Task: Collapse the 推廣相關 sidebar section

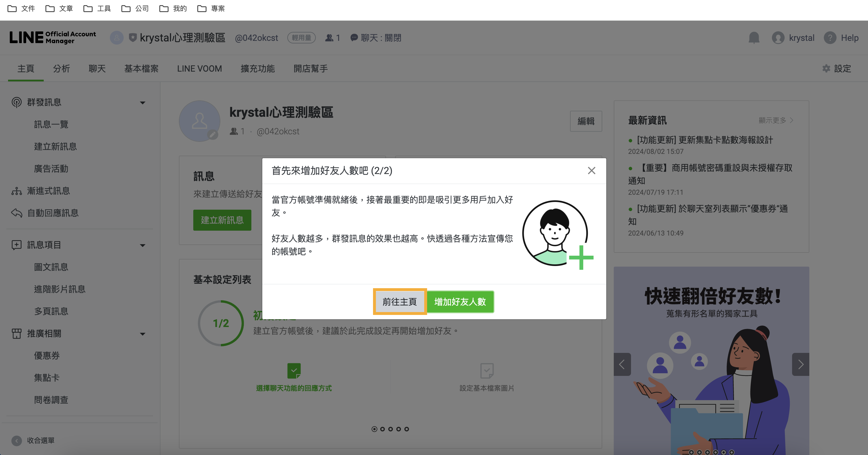Action: coord(143,334)
